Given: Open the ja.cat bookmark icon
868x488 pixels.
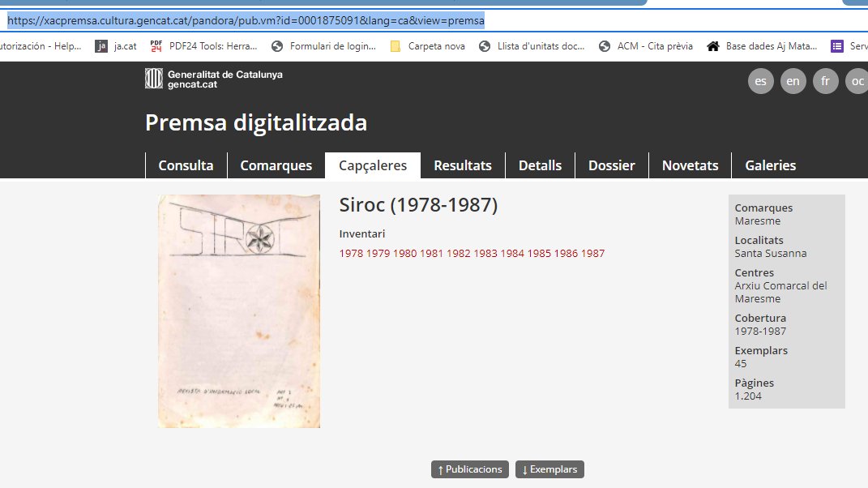Looking at the screenshot, I should [100, 46].
